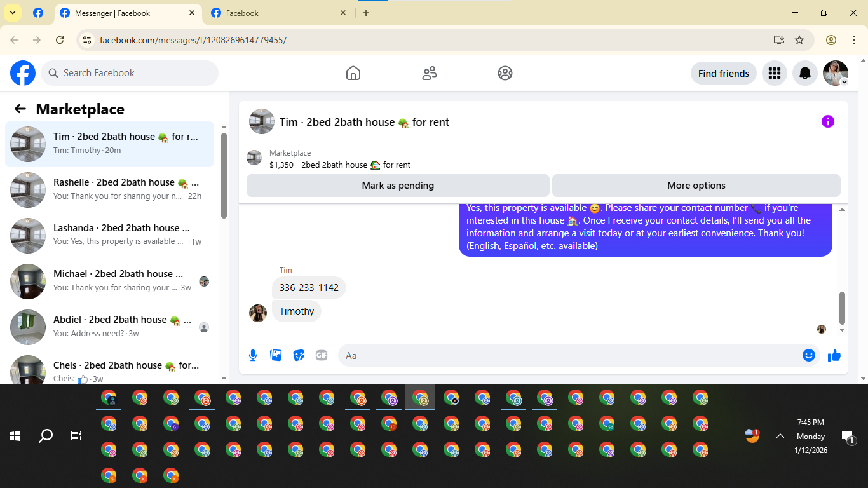868x488 pixels.
Task: Click the Find friends button
Action: click(x=724, y=73)
